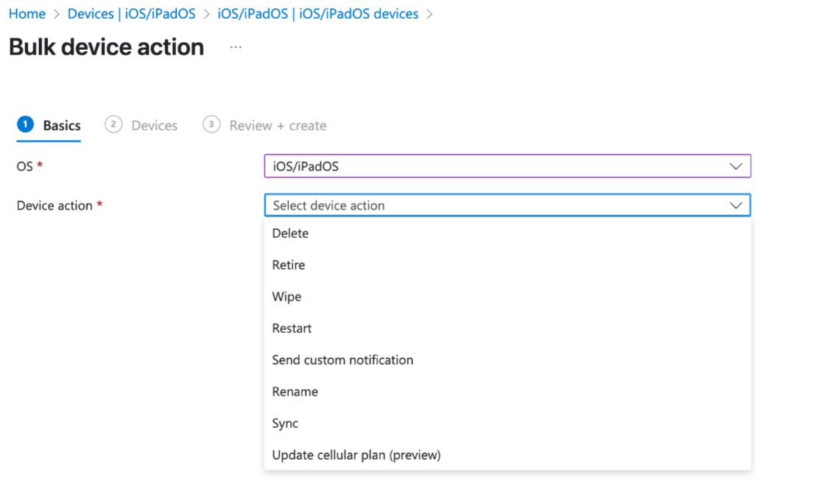Select Update cellular plan (preview)

356,455
